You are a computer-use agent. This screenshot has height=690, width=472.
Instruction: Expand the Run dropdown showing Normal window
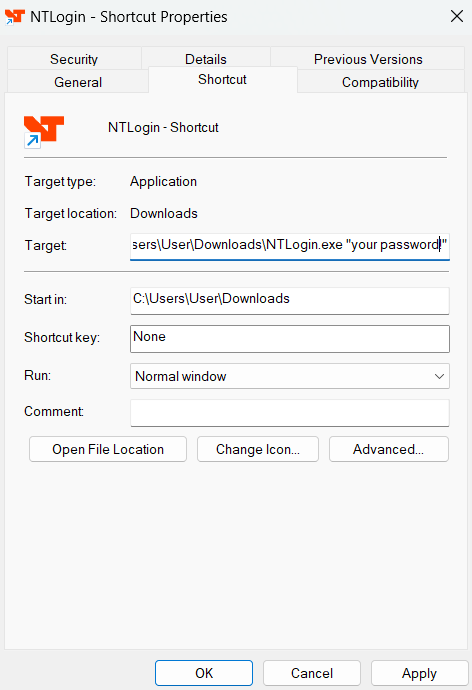pos(289,376)
